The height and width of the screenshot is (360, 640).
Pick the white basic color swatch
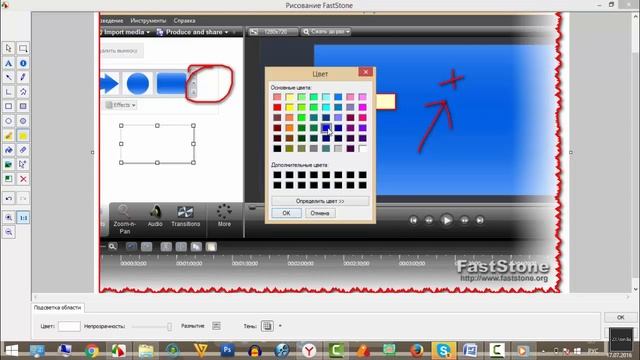click(362, 149)
